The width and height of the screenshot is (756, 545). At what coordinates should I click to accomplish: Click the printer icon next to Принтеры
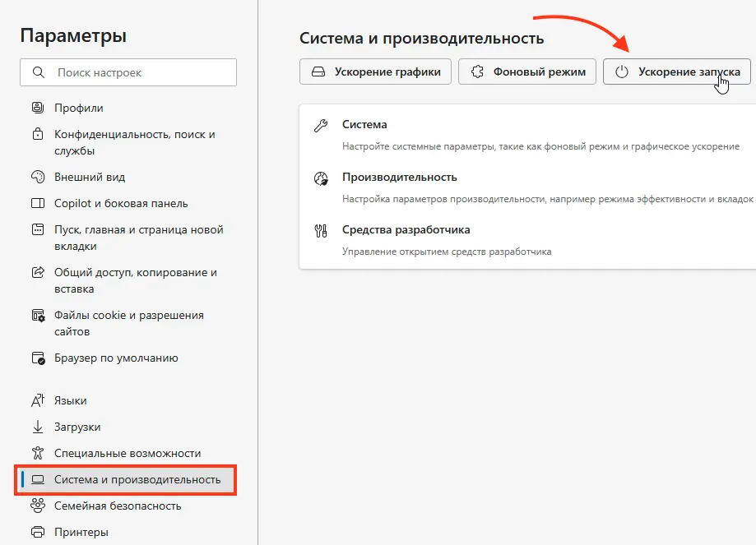pos(38,532)
